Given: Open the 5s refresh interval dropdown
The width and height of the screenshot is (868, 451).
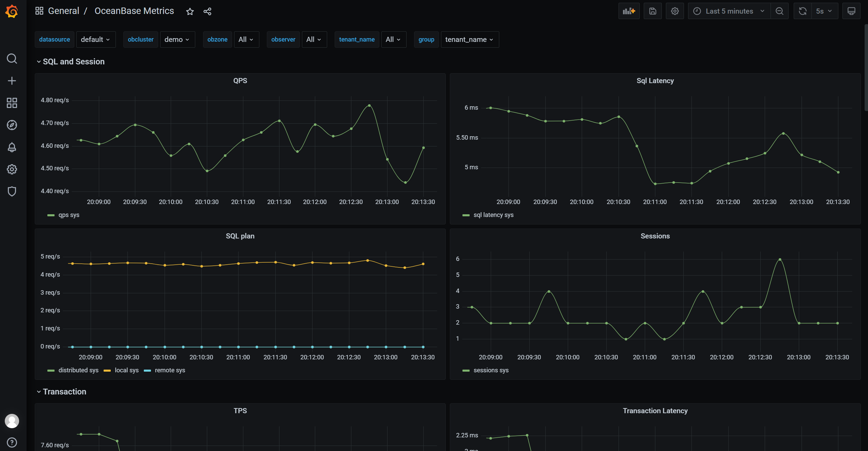Looking at the screenshot, I should click(824, 11).
